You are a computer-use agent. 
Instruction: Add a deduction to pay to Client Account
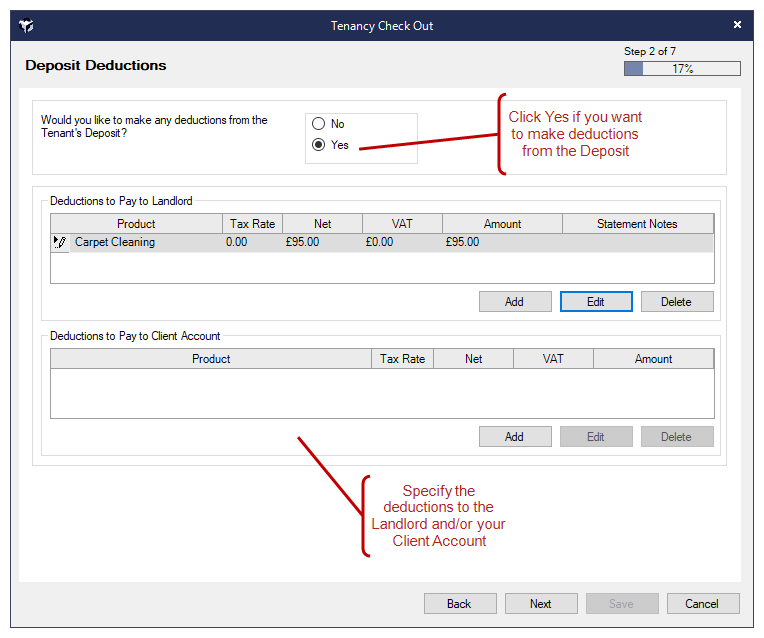514,436
